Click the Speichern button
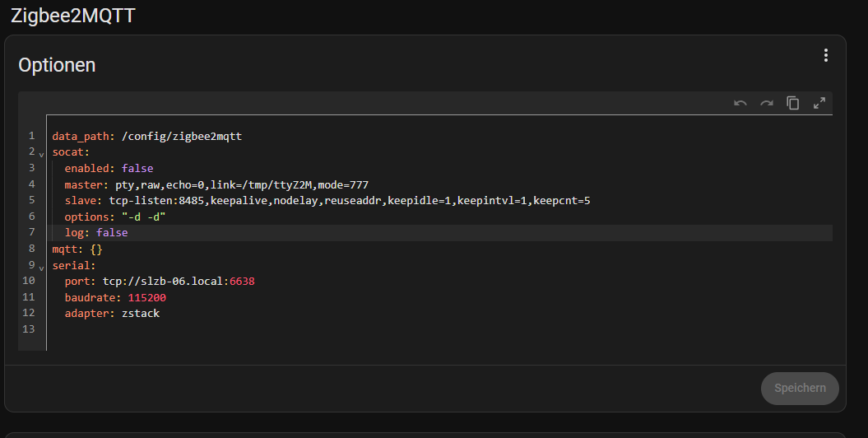868x438 pixels. coord(800,388)
